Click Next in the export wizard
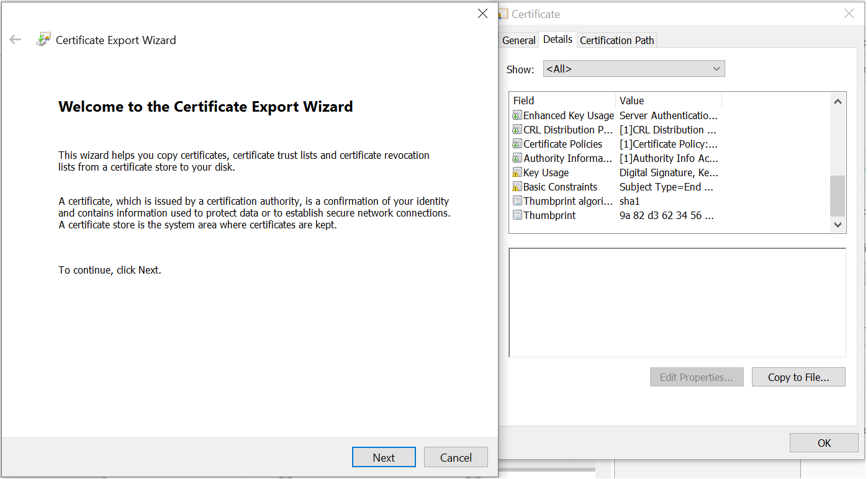The image size is (868, 479). click(384, 457)
